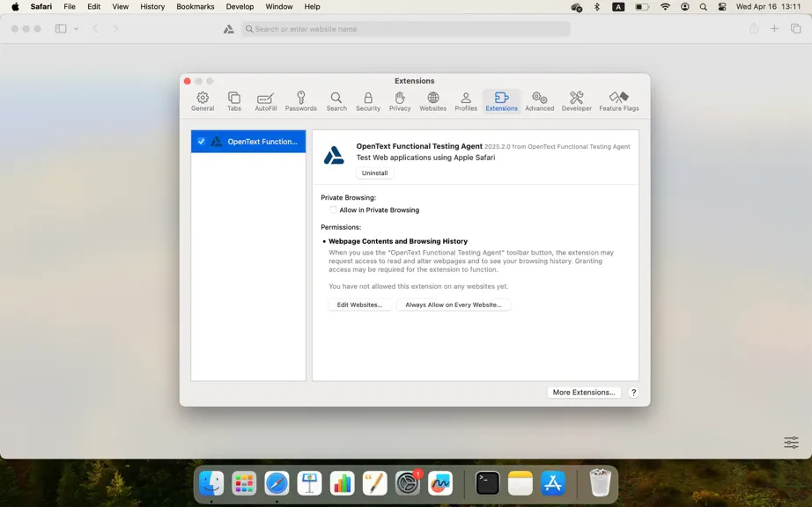Open the History menu
This screenshot has height=507, width=812.
pyautogui.click(x=152, y=7)
